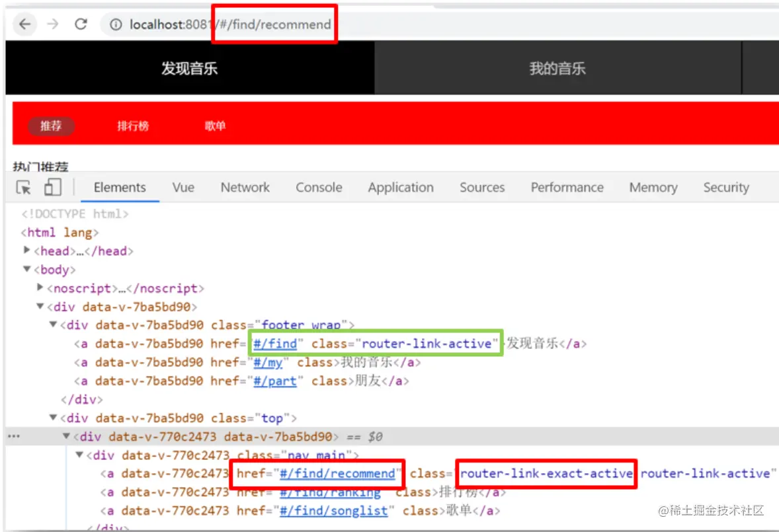The width and height of the screenshot is (779, 532).
Task: Select 歌单 in the red sub-navigation
Action: [215, 126]
